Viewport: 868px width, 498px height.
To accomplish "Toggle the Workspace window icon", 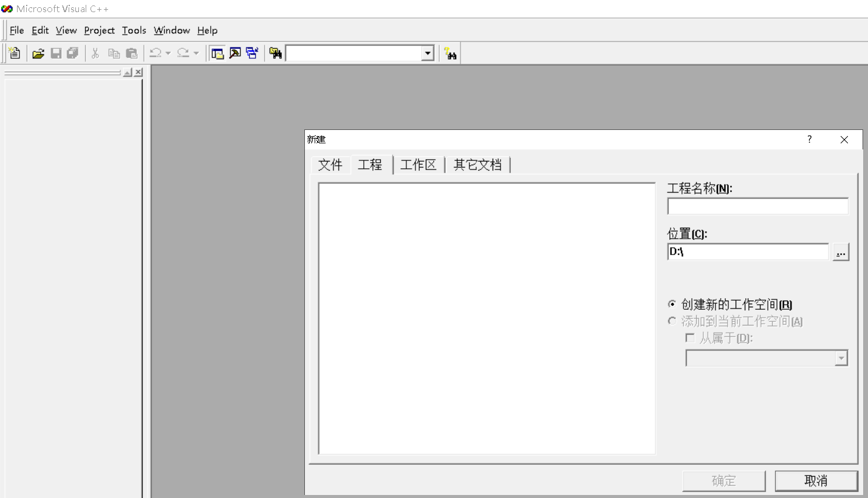I will [x=217, y=53].
